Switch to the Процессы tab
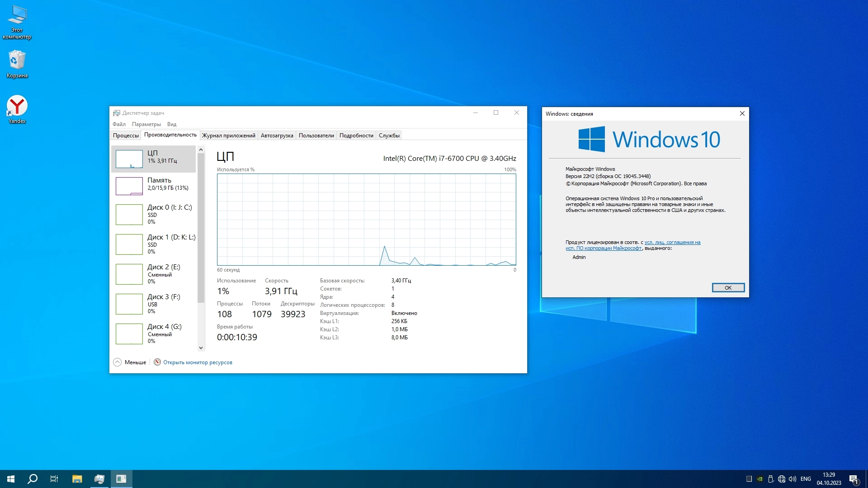 point(126,136)
